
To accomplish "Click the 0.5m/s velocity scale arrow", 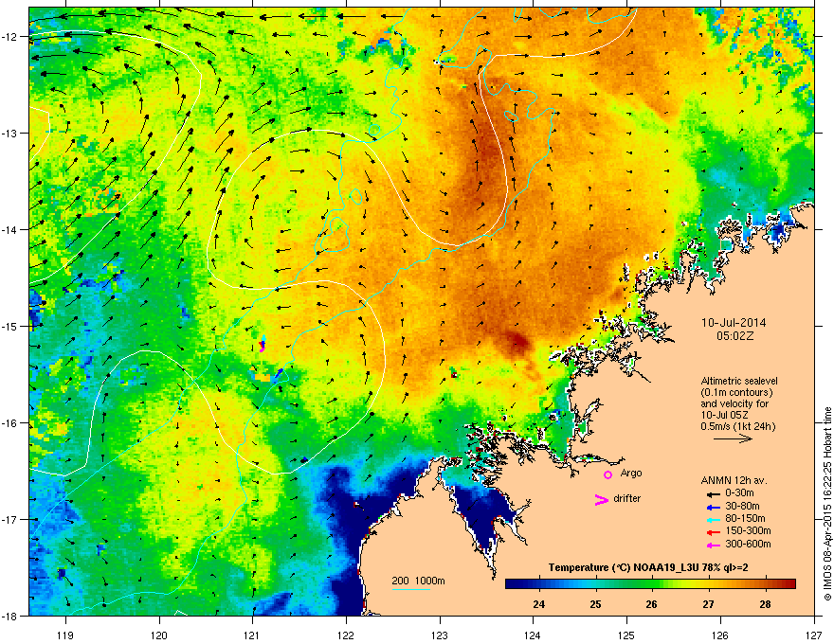I will (x=733, y=438).
